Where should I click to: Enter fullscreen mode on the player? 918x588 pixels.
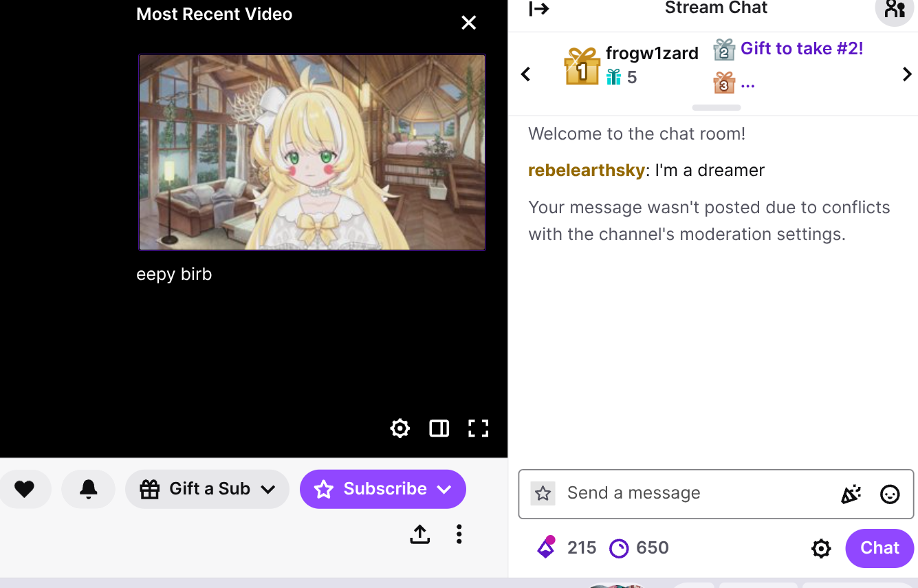pyautogui.click(x=478, y=428)
